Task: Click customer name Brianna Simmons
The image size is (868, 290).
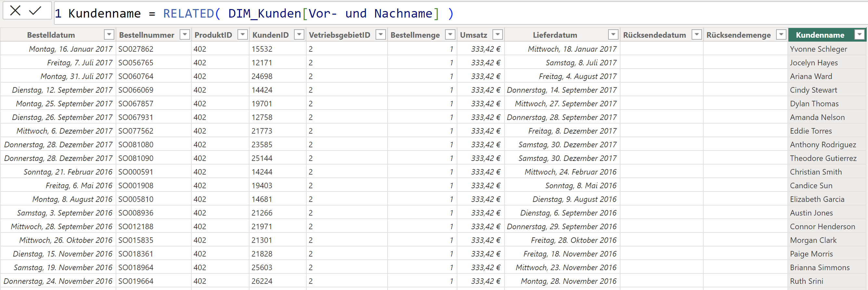Action: click(820, 268)
